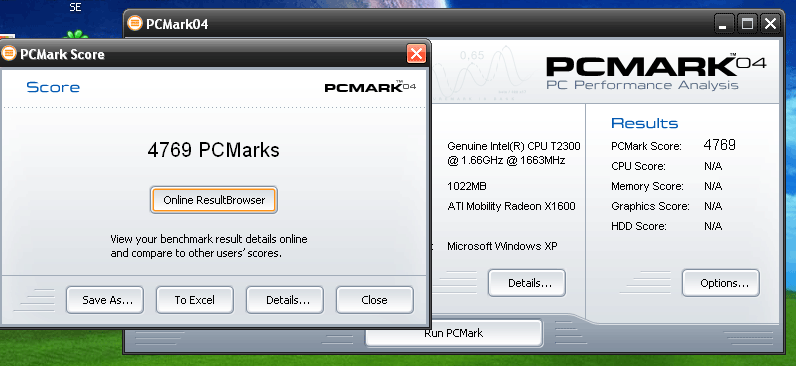The height and width of the screenshot is (366, 796).
Task: Click Save As in PCMark Score dialog
Action: [x=105, y=300]
